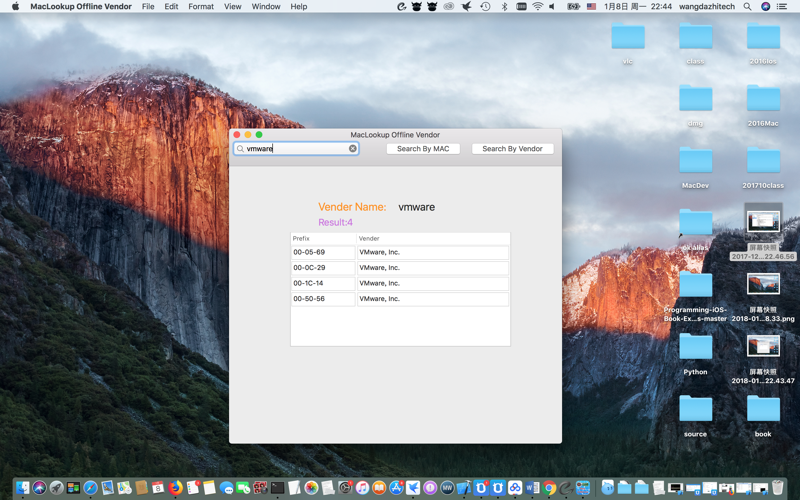Open the input source flag menu
The width and height of the screenshot is (800, 500).
tap(591, 7)
